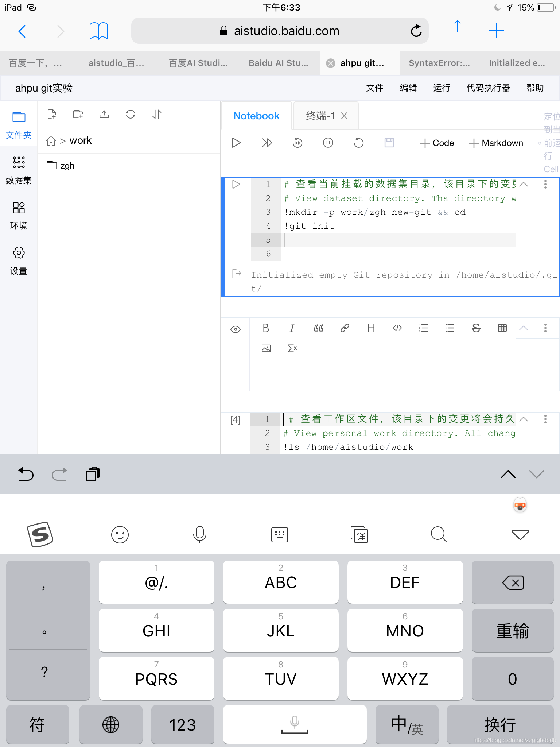
Task: Select the Notebook tab
Action: point(256,116)
